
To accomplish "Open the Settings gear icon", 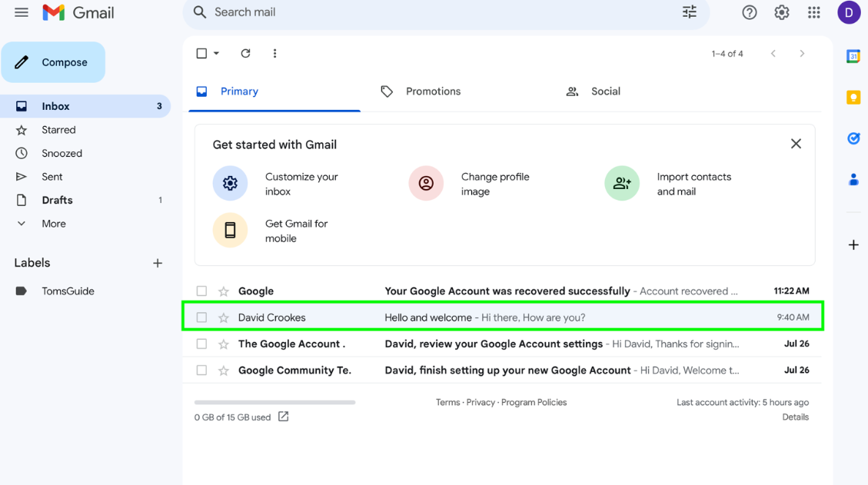I will click(x=782, y=12).
